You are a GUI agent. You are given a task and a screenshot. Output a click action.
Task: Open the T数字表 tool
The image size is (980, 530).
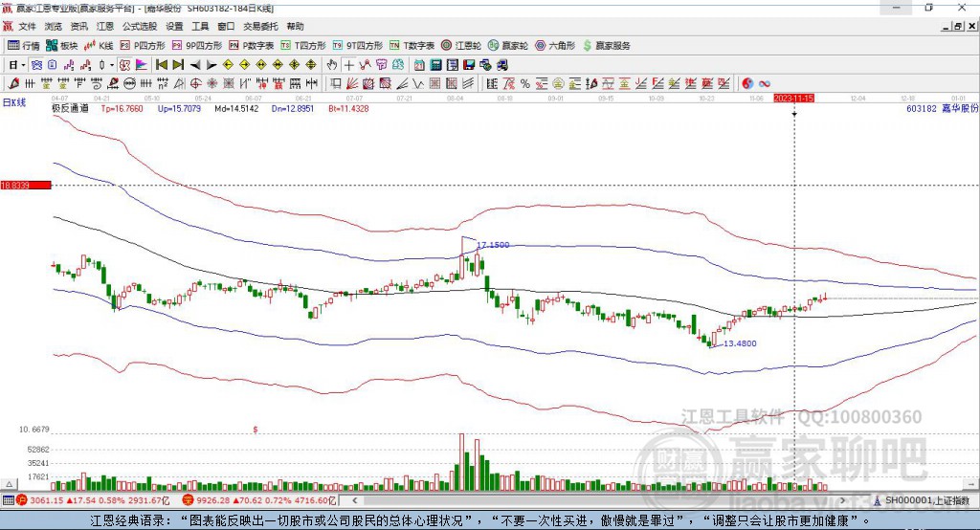(412, 46)
